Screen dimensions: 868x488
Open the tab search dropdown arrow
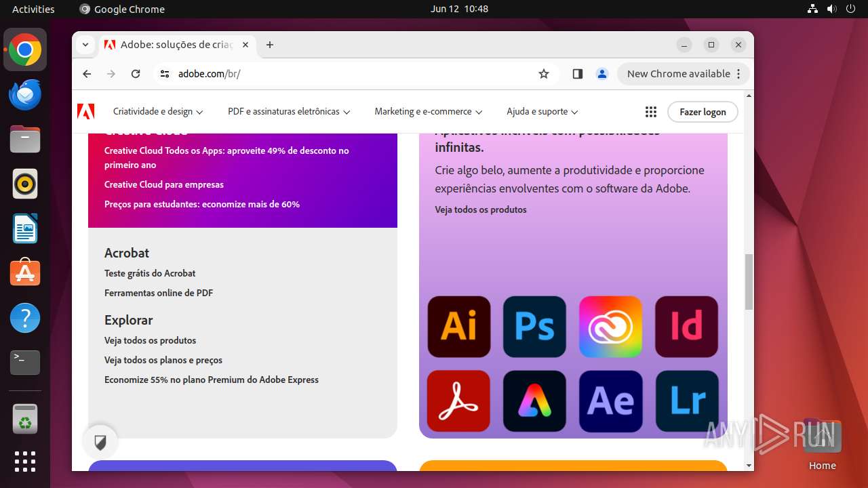click(x=85, y=45)
